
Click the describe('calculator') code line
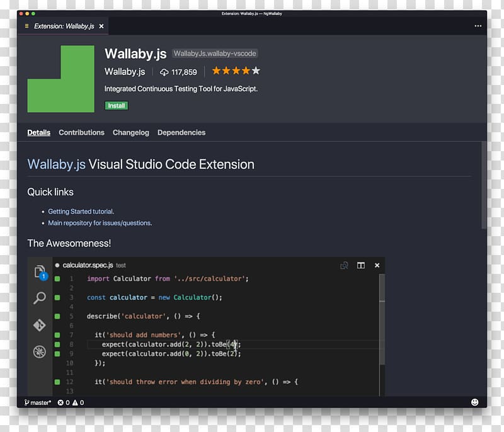pos(144,316)
